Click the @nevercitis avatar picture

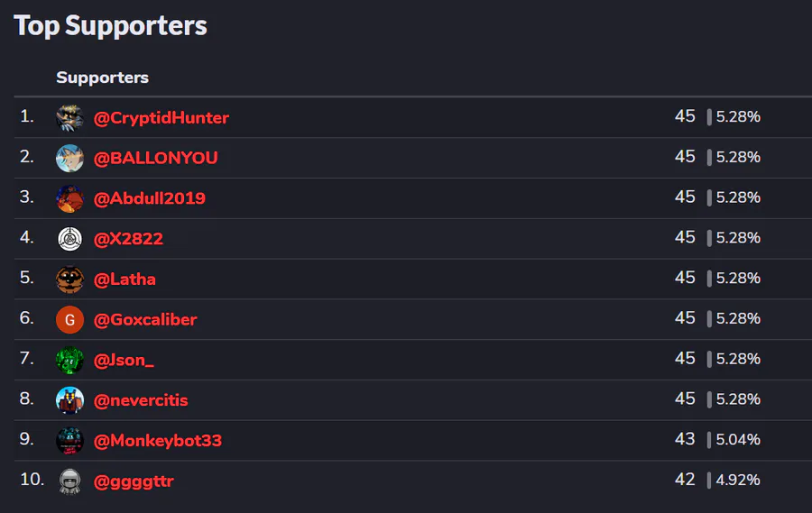(x=69, y=400)
